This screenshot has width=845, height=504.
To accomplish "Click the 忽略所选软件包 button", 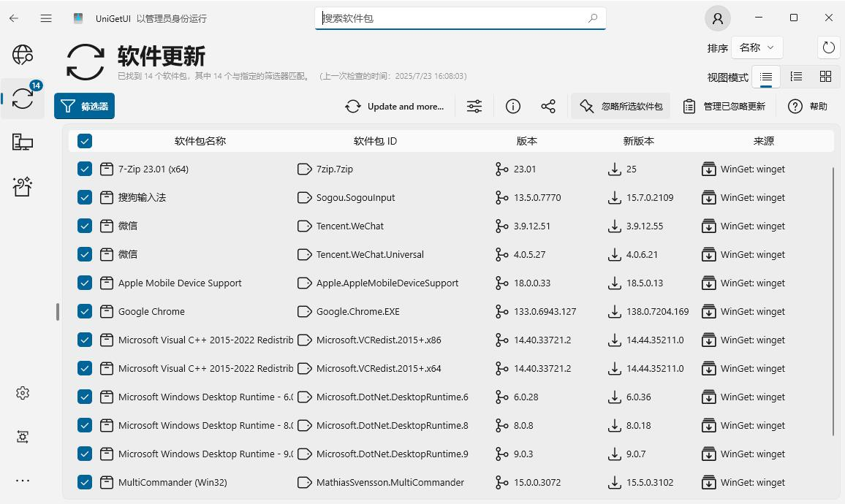I will pyautogui.click(x=621, y=107).
